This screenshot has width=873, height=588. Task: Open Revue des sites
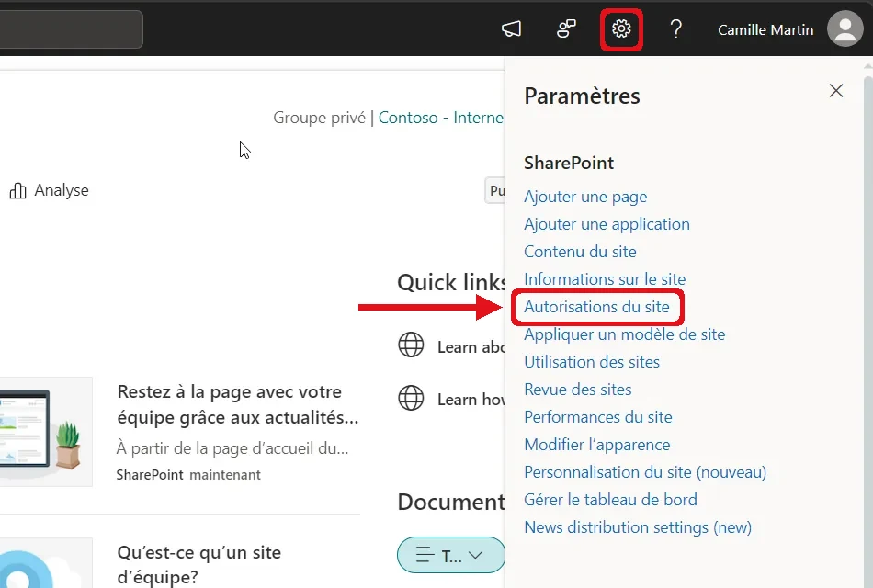pyautogui.click(x=577, y=390)
